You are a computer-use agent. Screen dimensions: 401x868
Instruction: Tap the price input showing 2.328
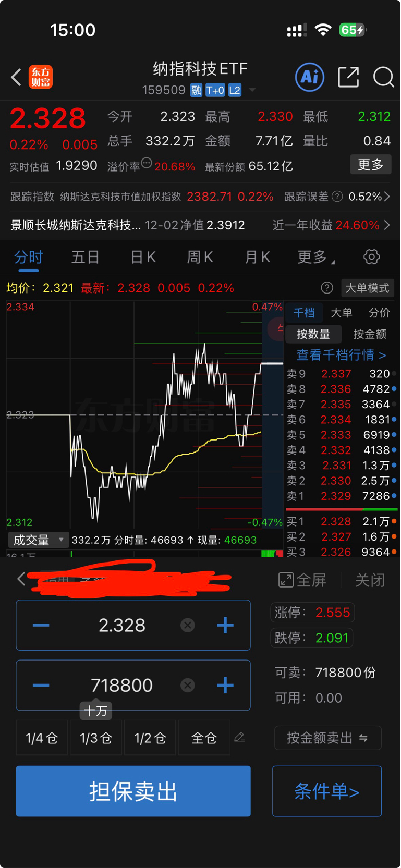122,625
